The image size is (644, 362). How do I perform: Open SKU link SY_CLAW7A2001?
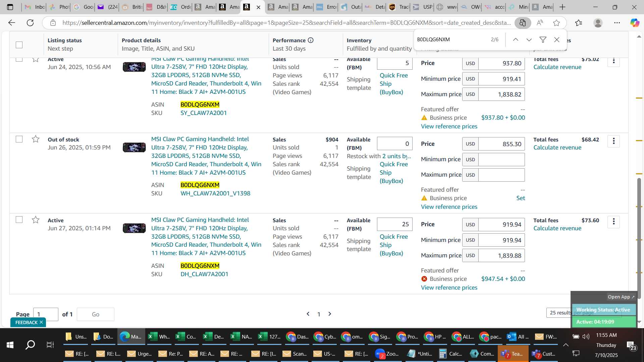pyautogui.click(x=204, y=113)
